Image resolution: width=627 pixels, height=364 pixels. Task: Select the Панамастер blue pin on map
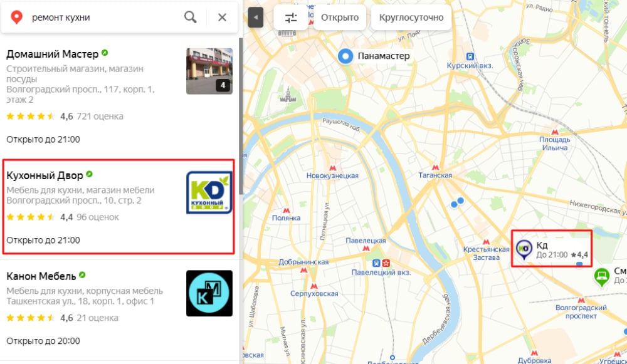point(346,56)
